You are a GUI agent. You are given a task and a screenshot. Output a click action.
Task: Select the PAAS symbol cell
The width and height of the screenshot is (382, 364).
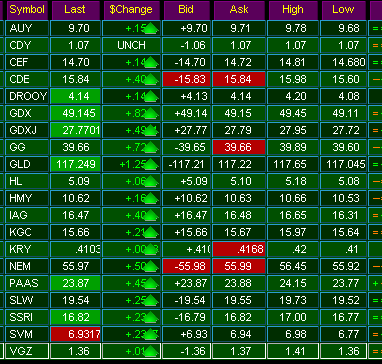(x=27, y=283)
